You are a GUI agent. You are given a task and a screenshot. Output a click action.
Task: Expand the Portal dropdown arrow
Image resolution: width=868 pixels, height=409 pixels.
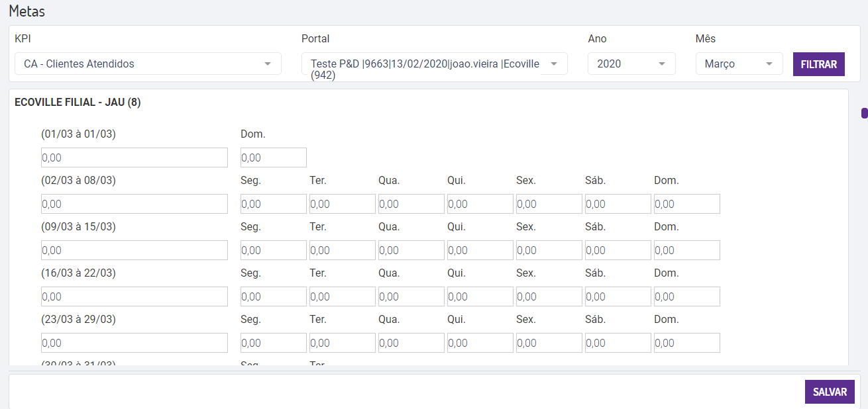pos(554,64)
